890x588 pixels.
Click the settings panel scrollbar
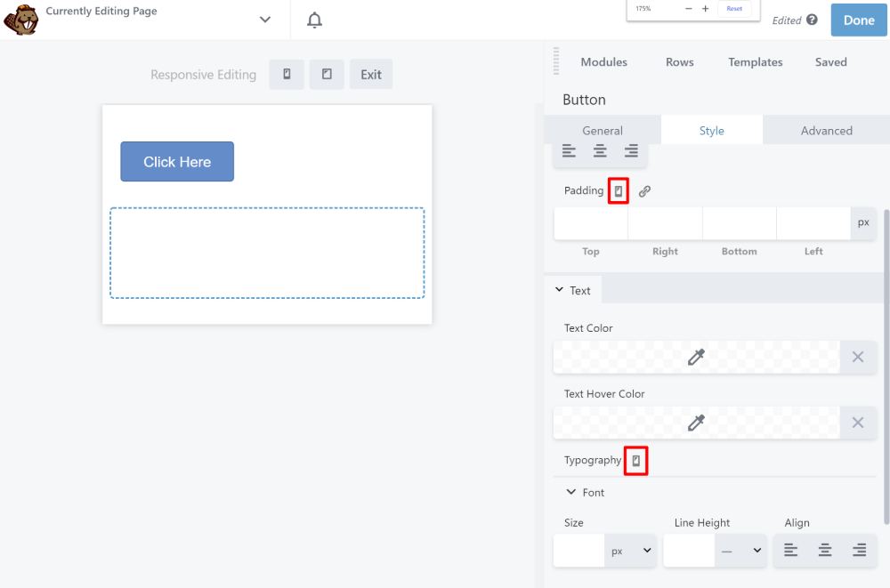tap(886, 367)
